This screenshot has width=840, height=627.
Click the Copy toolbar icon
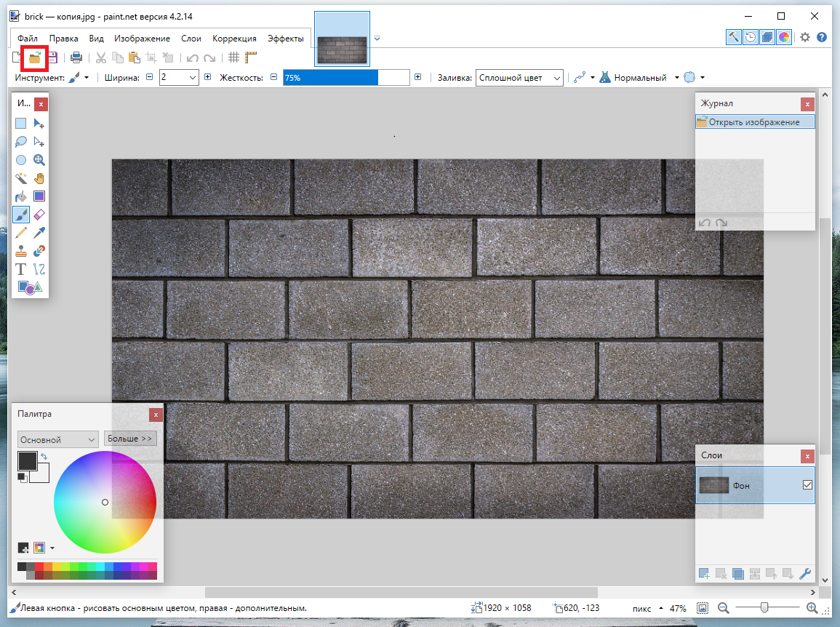coord(117,58)
